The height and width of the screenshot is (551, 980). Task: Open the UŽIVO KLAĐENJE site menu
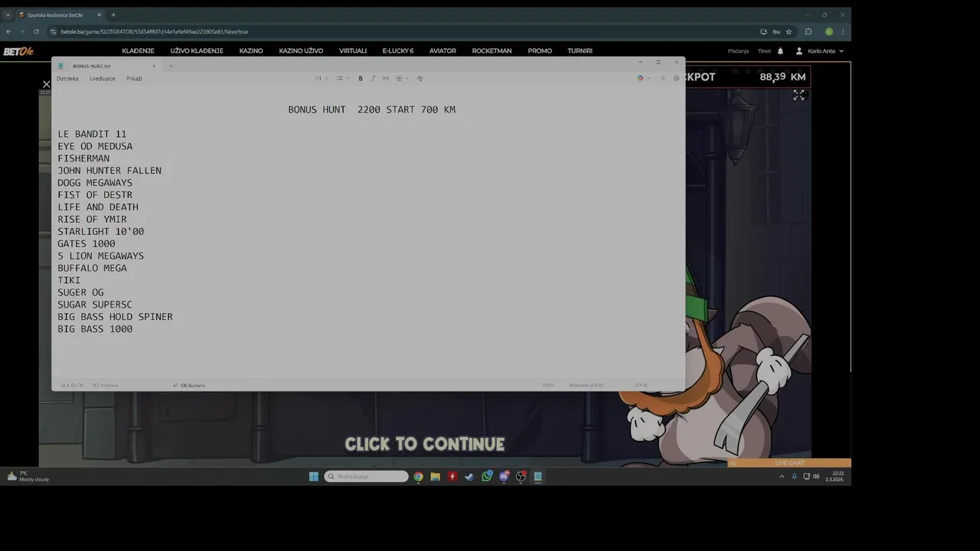[197, 51]
